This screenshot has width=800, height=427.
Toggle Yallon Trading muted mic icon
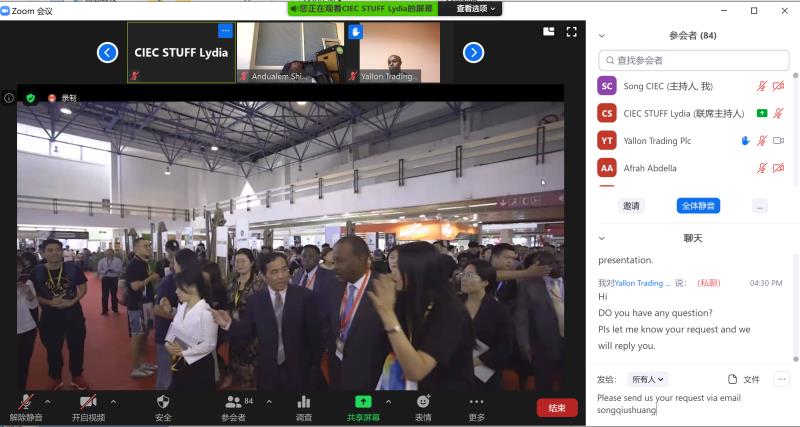tap(762, 141)
